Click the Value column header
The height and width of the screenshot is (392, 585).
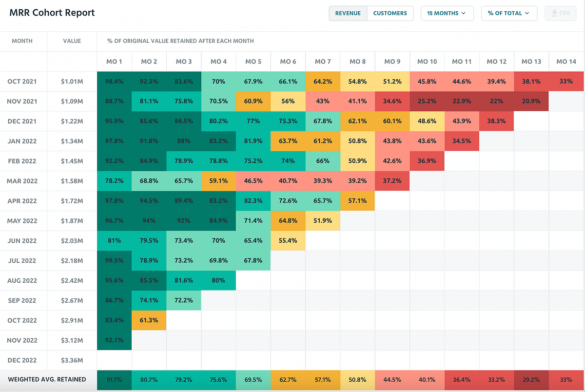[x=72, y=41]
